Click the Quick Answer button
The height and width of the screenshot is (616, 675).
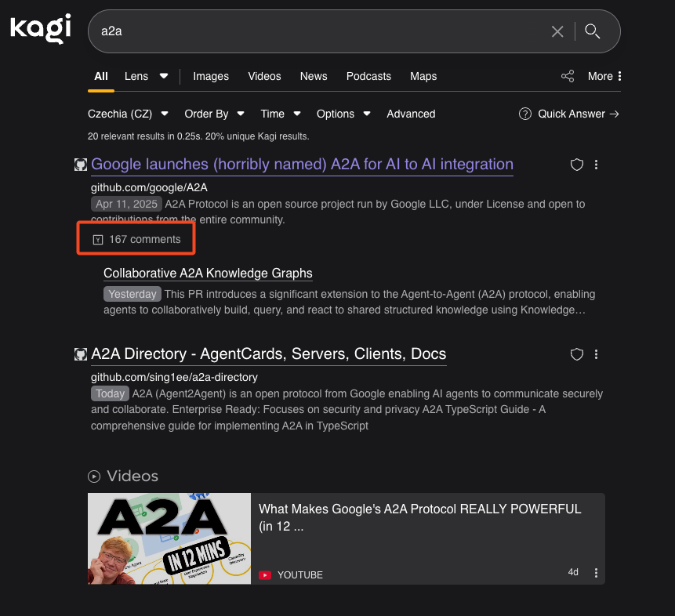569,114
